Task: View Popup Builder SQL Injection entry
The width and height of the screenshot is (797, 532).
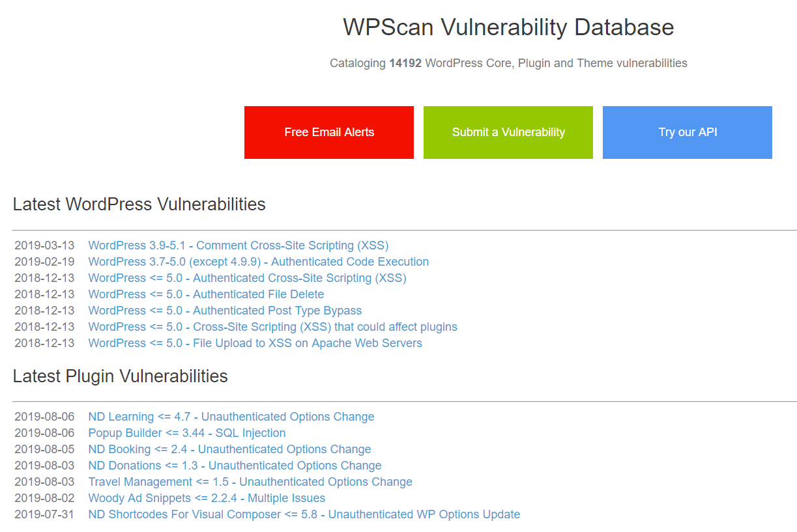Action: 187,433
